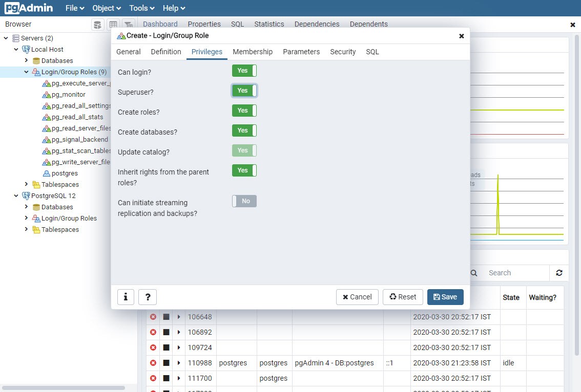
Task: Select pg_signal_backend role
Action: tap(80, 140)
